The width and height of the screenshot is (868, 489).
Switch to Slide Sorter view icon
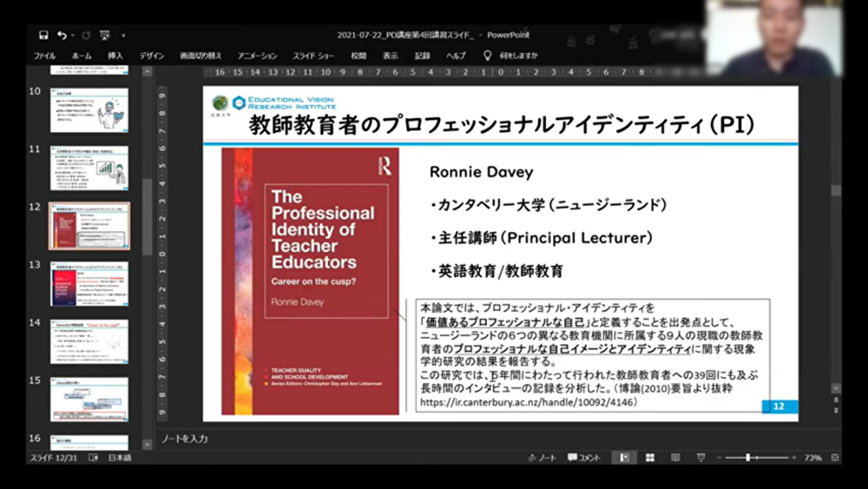[x=650, y=458]
